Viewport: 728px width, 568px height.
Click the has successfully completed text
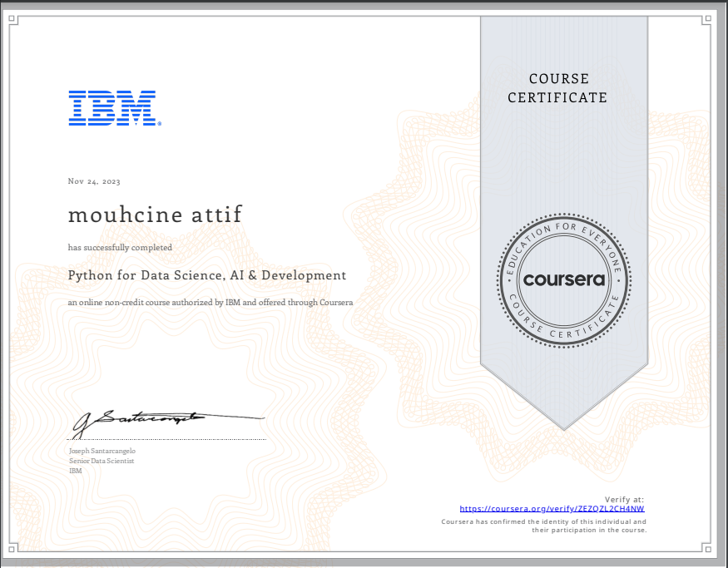point(119,247)
